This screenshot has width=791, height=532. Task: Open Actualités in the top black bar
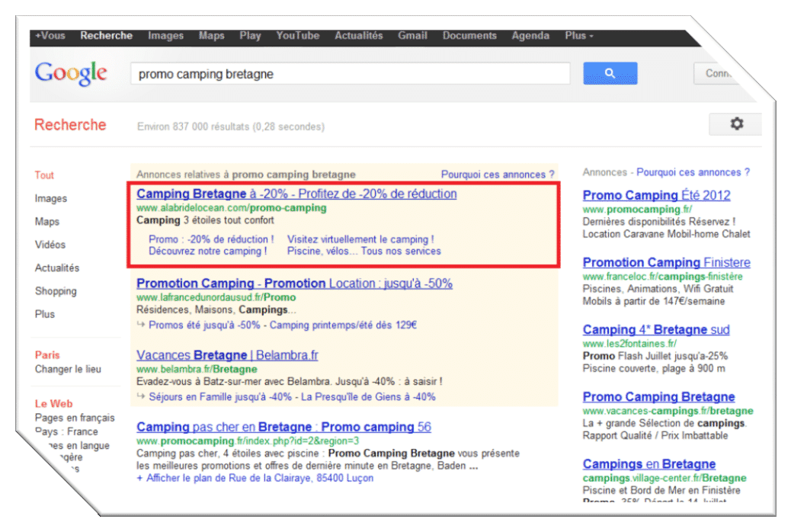pos(359,36)
